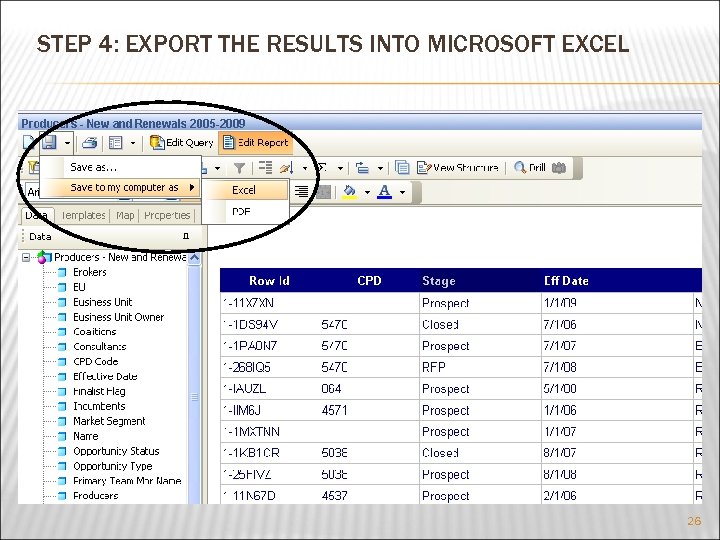Image resolution: width=720 pixels, height=540 pixels.
Task: Select the Market Segment tree item
Action: tap(109, 421)
